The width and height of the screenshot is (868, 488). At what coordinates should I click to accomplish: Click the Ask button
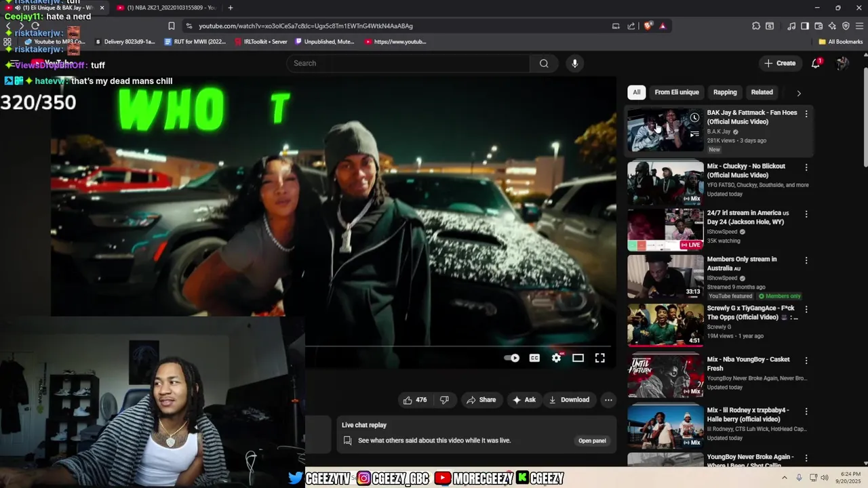tap(524, 400)
